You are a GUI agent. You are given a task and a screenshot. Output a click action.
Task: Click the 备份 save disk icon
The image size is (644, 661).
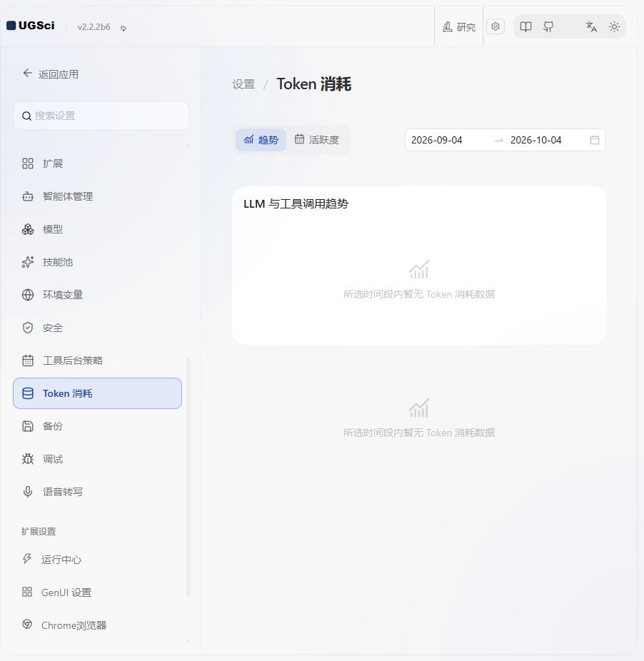point(28,426)
